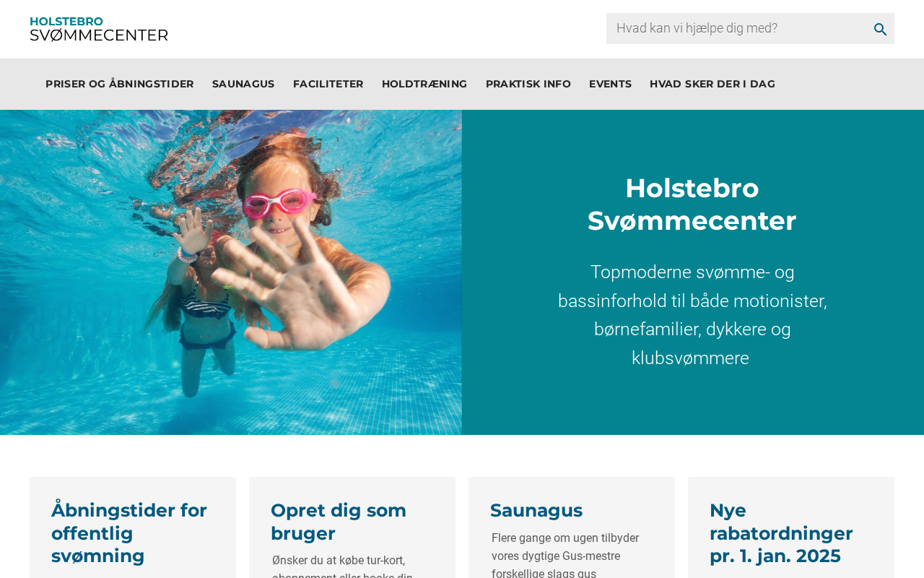Image resolution: width=924 pixels, height=578 pixels.
Task: Open the Saunagus card heading
Action: (536, 510)
